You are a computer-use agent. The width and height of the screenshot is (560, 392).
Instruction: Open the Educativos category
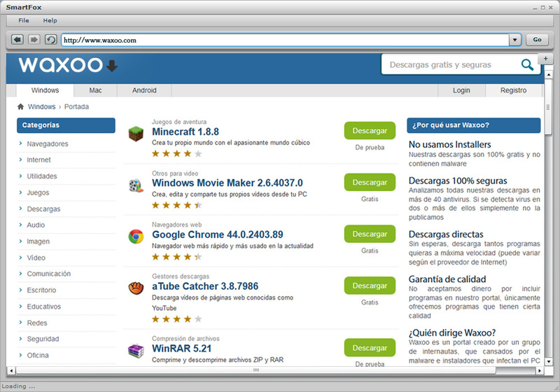coord(44,307)
